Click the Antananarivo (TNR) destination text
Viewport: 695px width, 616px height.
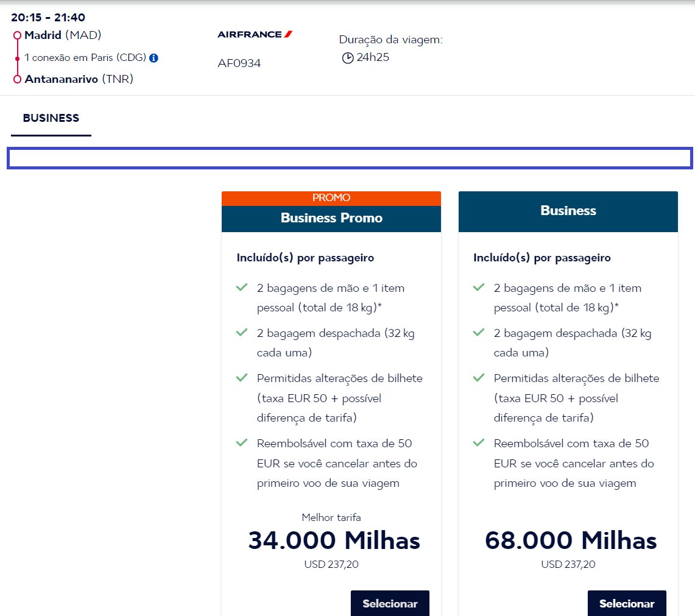tap(79, 79)
